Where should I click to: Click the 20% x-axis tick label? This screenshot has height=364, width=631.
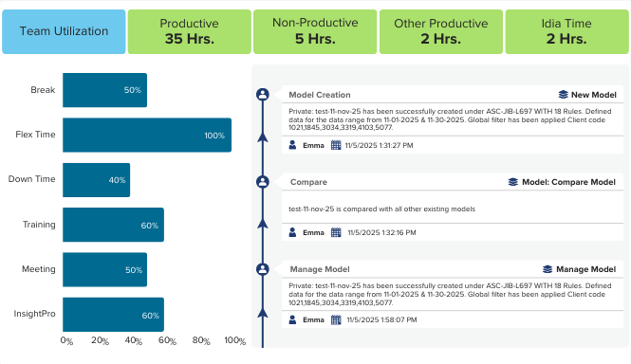click(101, 340)
